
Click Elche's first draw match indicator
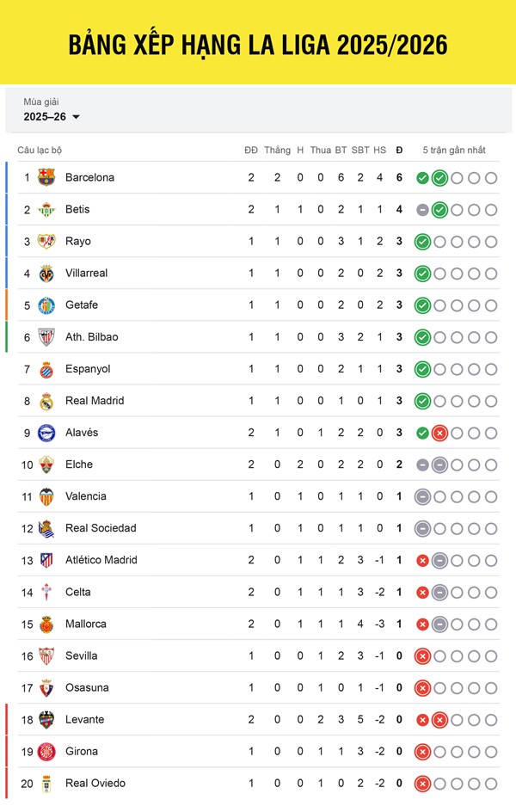point(422,464)
